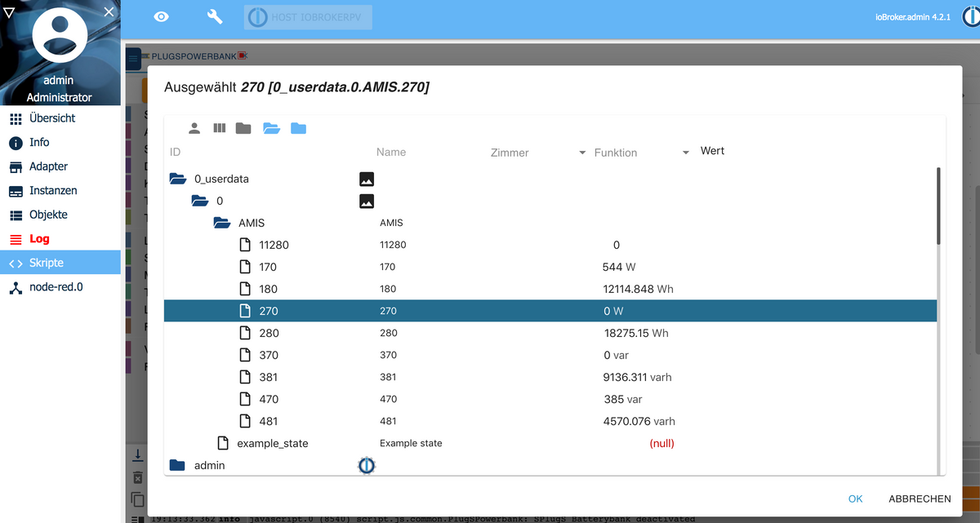Click the dialog's vertical scrollbar
The height and width of the screenshot is (523, 980).
click(x=939, y=206)
